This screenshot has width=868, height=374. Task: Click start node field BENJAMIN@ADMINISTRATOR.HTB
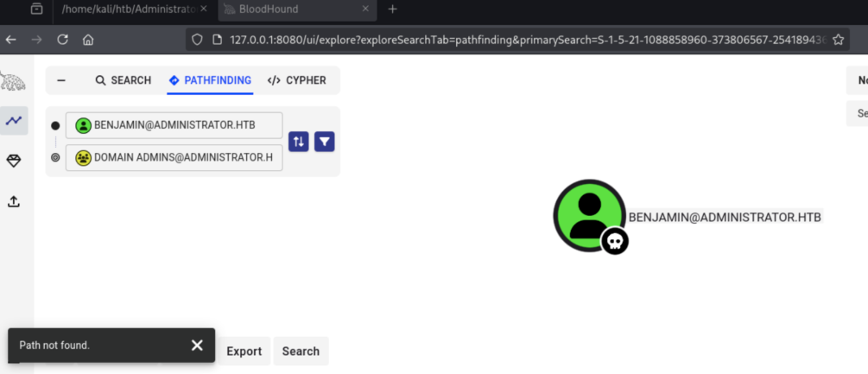click(174, 125)
